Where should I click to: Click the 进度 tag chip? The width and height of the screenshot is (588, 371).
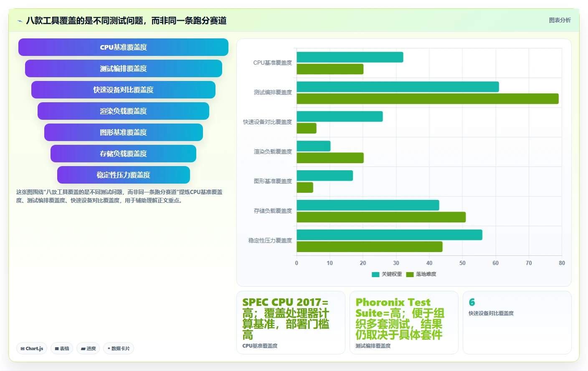tap(88, 348)
